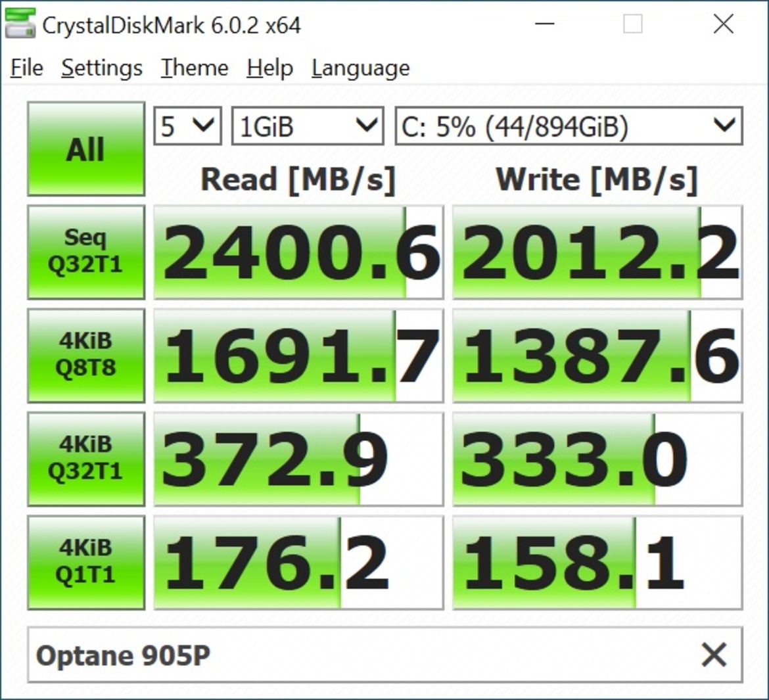The image size is (769, 700).
Task: Click the 4KiB Q8T8 read result 1691.7
Action: [298, 356]
